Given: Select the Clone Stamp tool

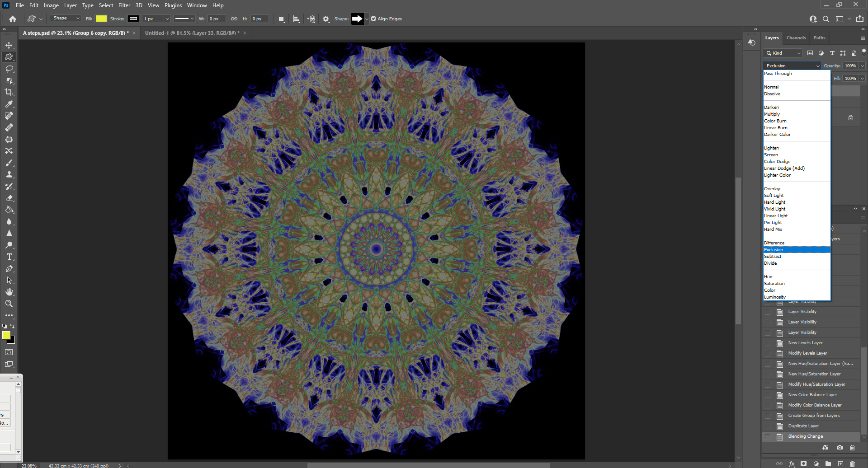Looking at the screenshot, I should coord(9,174).
